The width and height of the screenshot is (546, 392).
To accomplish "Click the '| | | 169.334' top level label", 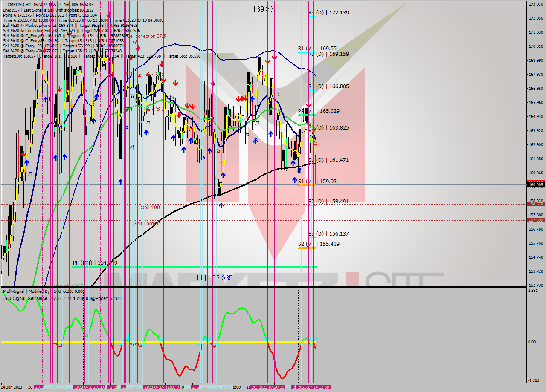I will click(259, 9).
